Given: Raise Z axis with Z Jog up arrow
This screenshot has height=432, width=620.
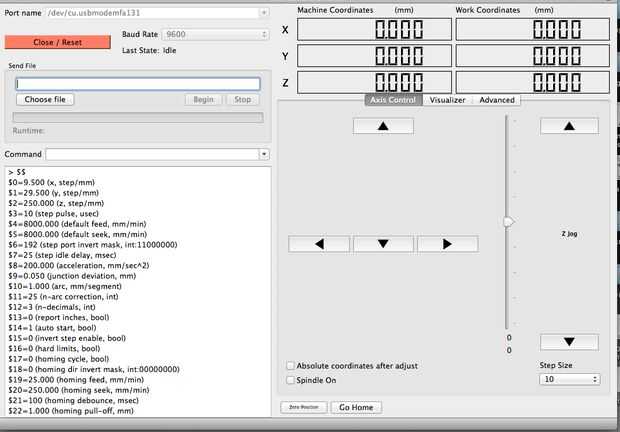Looking at the screenshot, I should pyautogui.click(x=569, y=126).
